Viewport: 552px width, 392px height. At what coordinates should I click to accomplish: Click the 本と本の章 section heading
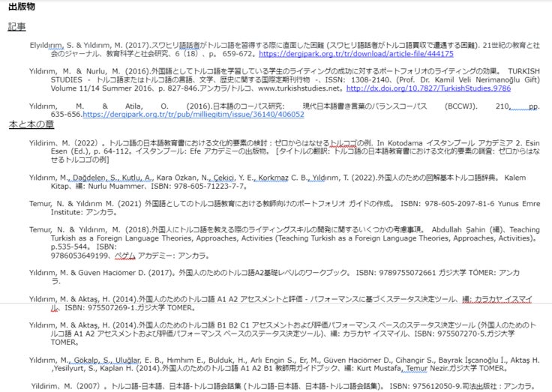(x=34, y=124)
